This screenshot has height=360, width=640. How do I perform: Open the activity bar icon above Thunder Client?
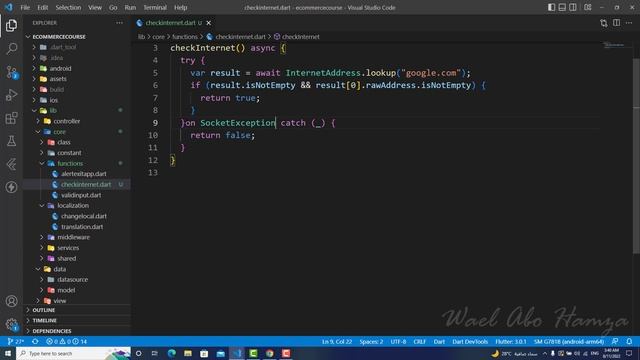pos(11,164)
